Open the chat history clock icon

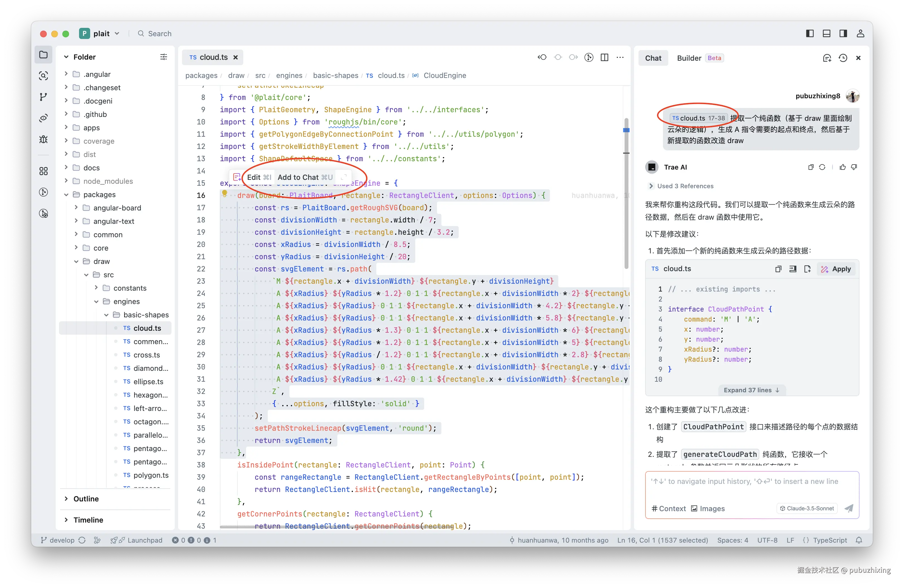coord(843,58)
